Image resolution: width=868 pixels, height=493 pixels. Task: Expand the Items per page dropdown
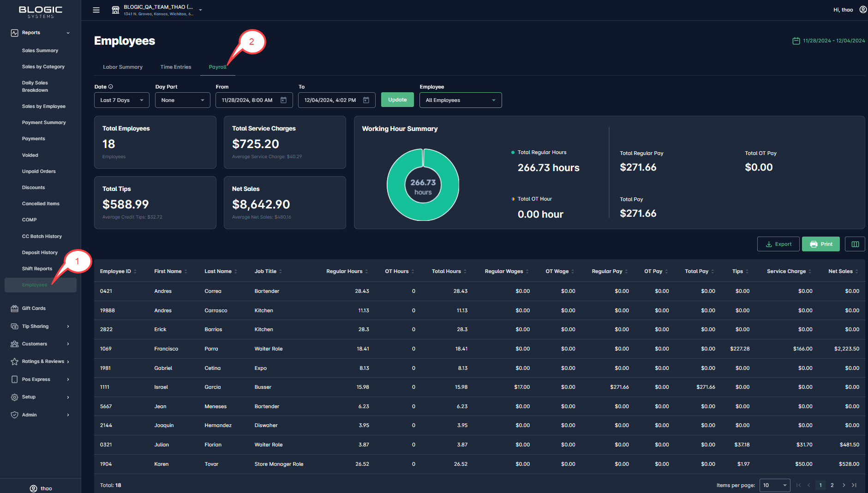774,485
